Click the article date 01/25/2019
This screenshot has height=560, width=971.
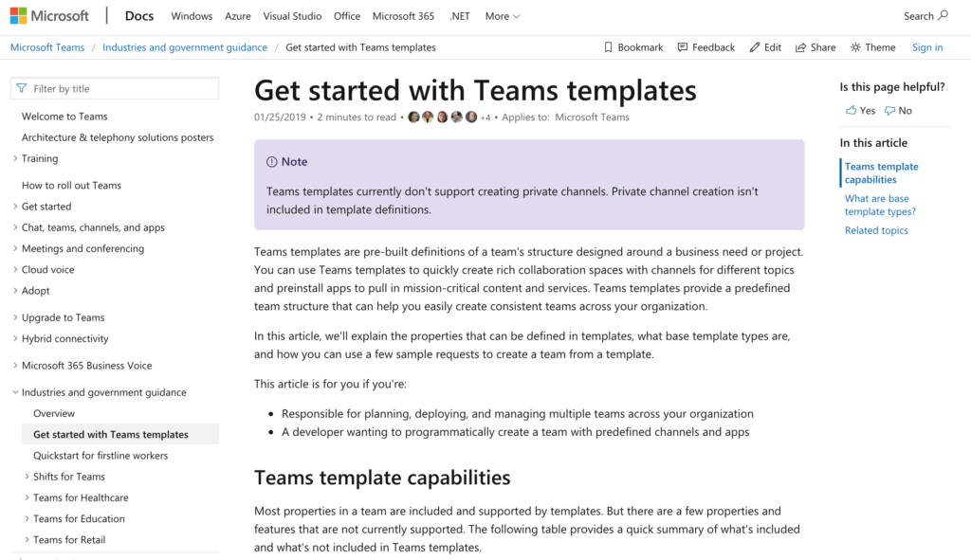[280, 117]
